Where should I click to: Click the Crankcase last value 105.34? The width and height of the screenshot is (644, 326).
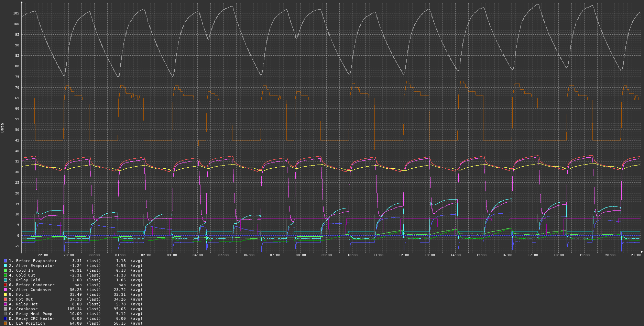(x=75, y=309)
